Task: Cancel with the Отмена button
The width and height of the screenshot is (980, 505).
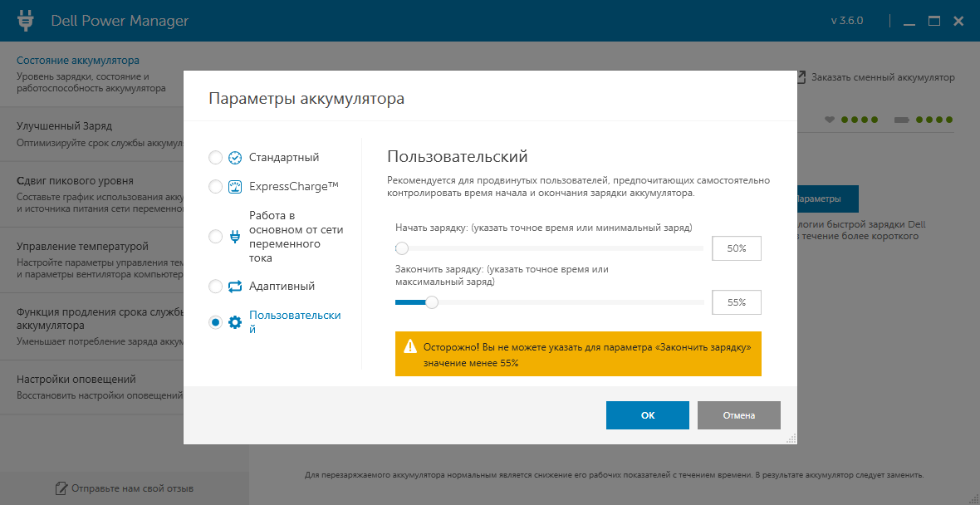Action: click(x=739, y=415)
